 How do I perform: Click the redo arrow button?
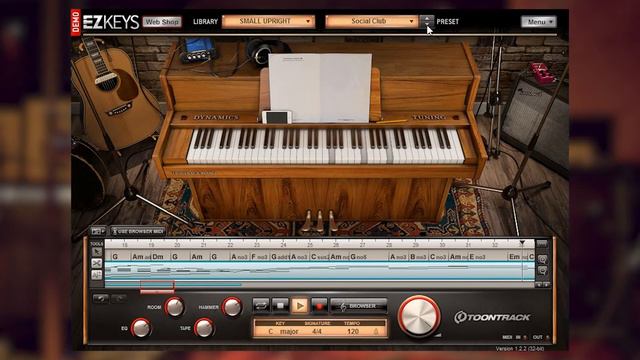pos(118,299)
